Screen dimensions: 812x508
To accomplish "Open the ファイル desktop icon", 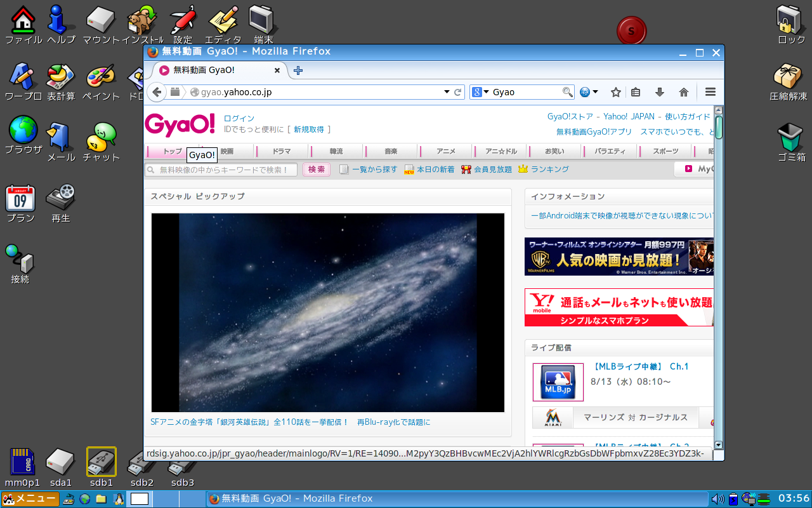I will click(23, 25).
